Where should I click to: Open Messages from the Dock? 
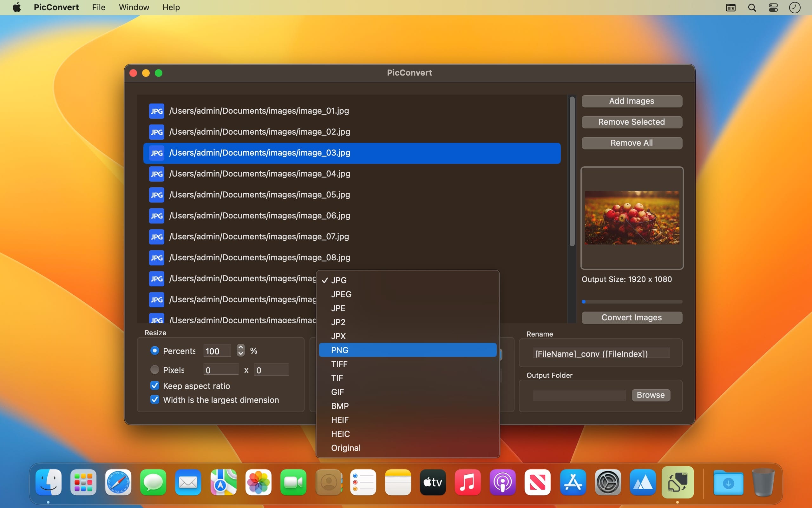(153, 482)
